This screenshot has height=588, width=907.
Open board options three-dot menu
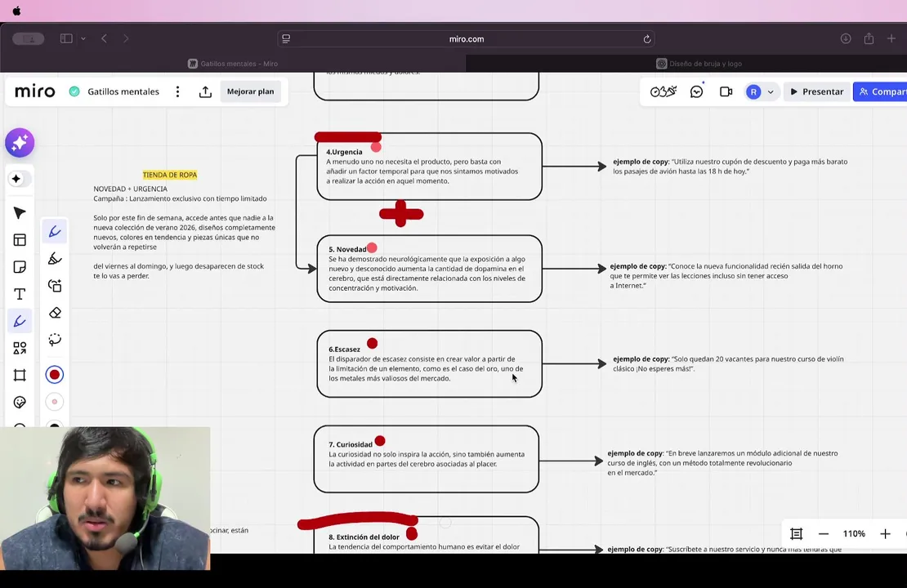[177, 92]
